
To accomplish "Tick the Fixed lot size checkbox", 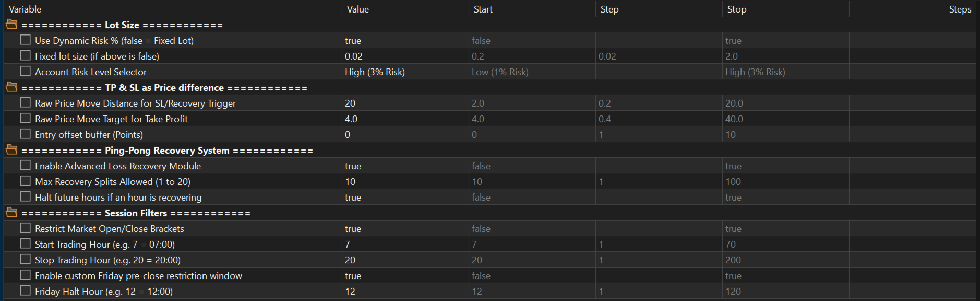I will click(25, 55).
